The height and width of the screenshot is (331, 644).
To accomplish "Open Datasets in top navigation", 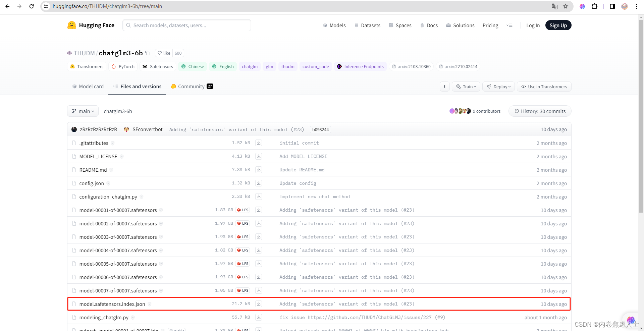I will 367,25.
